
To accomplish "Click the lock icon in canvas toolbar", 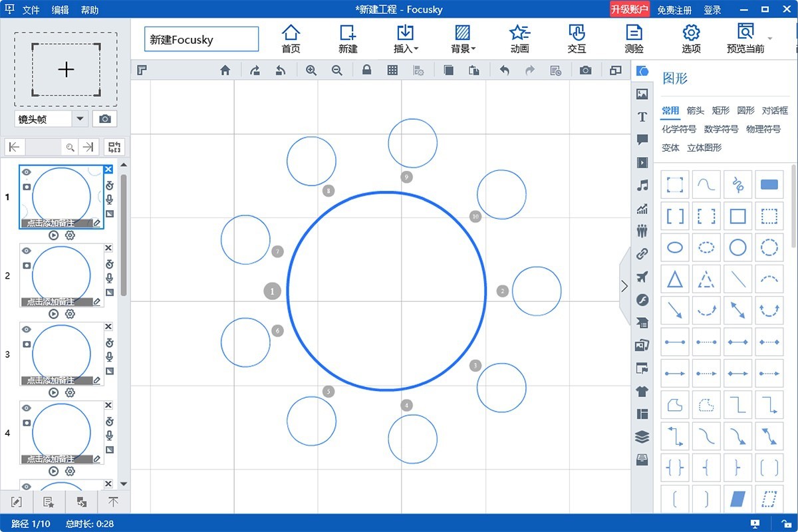I will 366,70.
